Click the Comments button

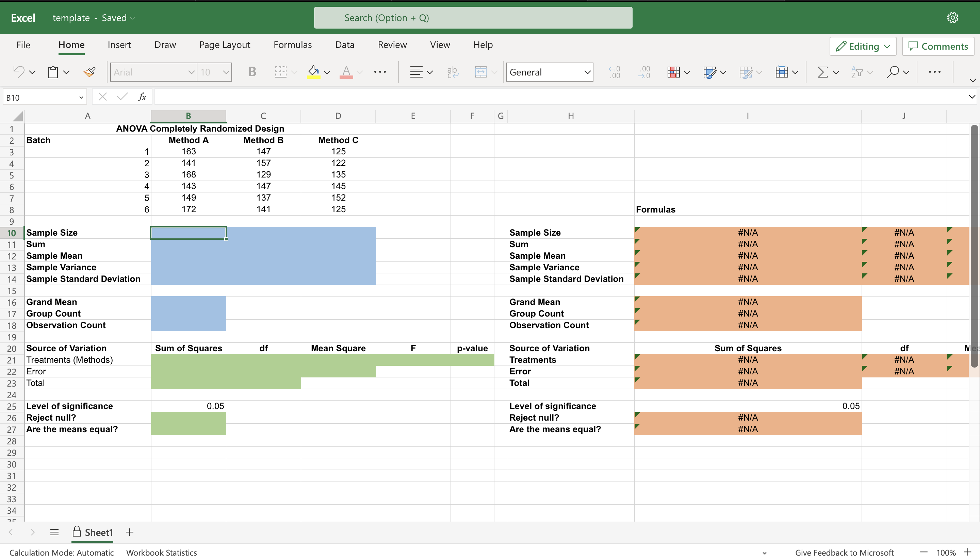pyautogui.click(x=938, y=46)
